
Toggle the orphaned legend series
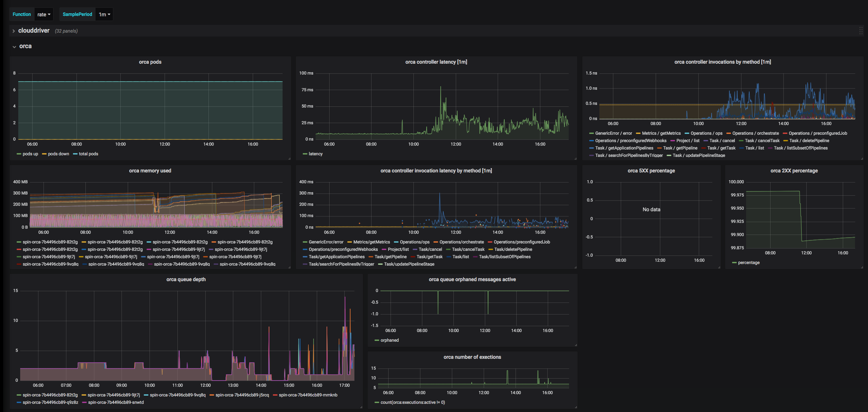pos(389,340)
